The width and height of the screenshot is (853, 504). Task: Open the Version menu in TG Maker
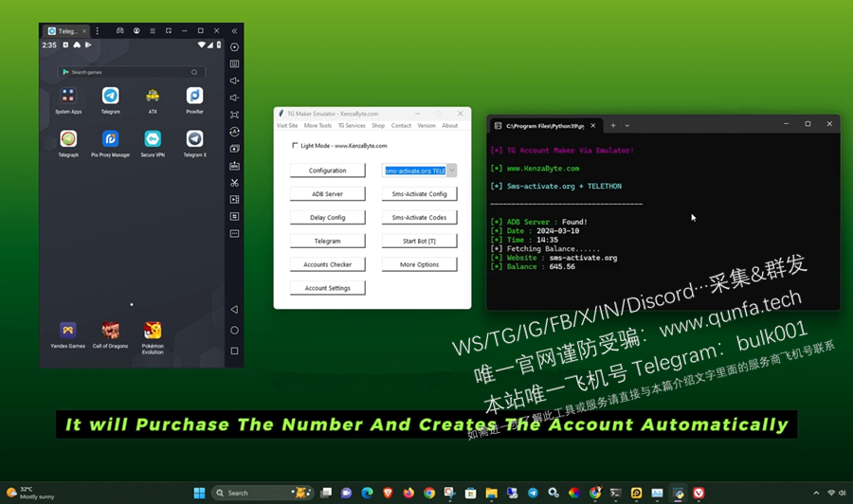click(426, 126)
